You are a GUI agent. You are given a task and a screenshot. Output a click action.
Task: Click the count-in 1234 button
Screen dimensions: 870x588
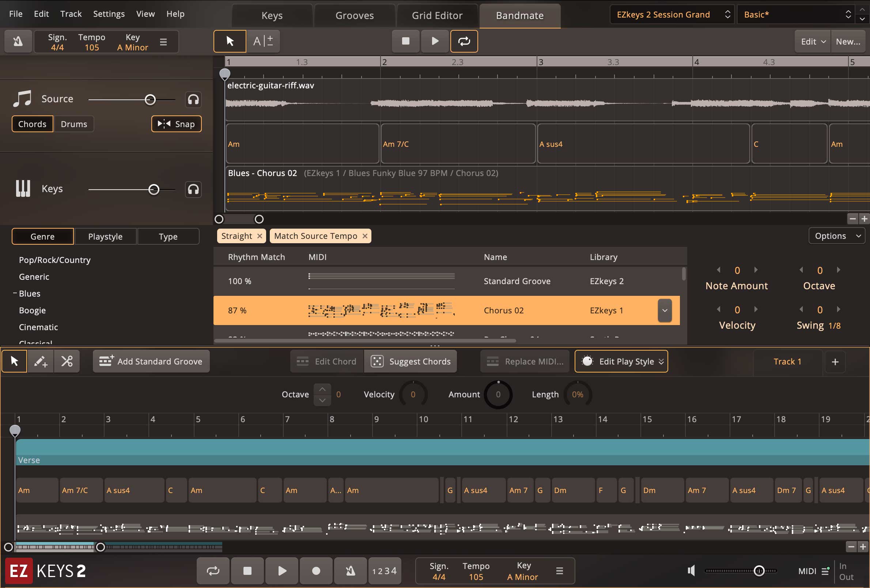[x=385, y=571]
